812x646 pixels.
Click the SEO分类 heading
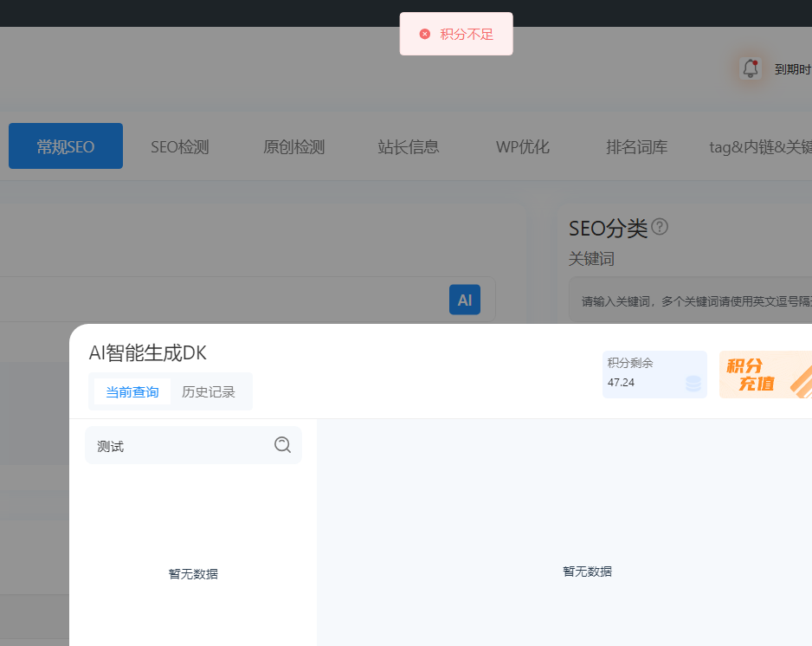pyautogui.click(x=608, y=228)
